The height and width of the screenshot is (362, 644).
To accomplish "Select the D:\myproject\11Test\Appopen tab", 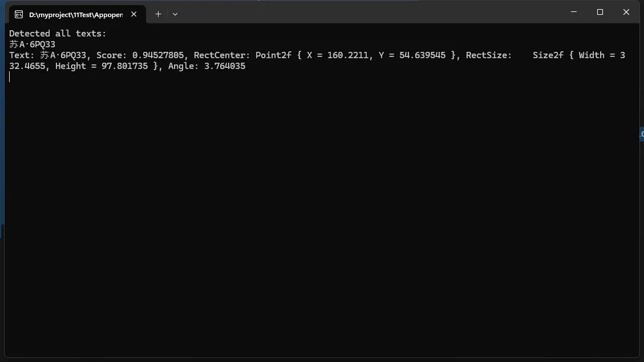I will (77, 14).
